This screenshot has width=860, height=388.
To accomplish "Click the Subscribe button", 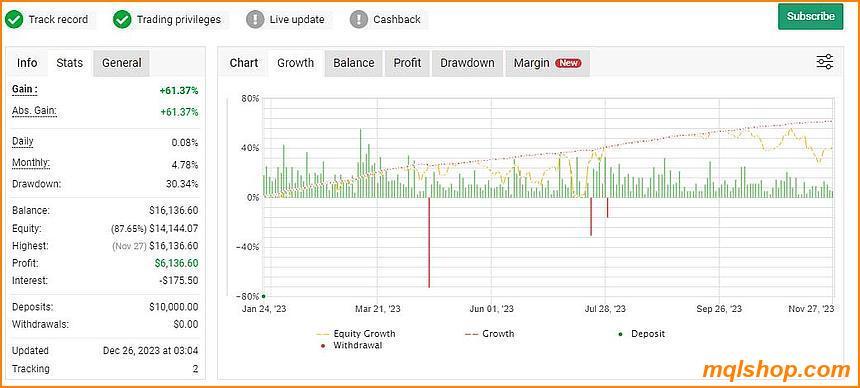I will [811, 16].
